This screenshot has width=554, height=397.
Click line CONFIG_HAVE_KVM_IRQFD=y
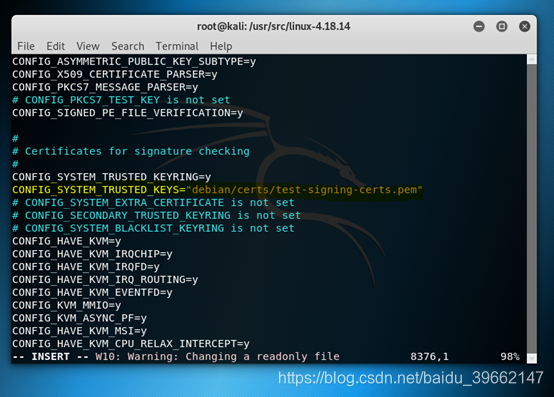coord(86,267)
